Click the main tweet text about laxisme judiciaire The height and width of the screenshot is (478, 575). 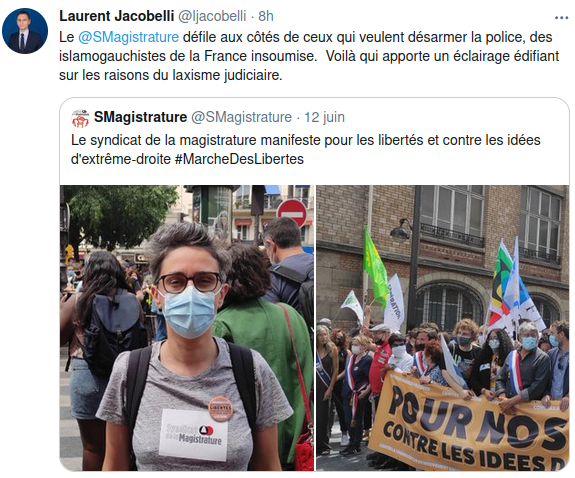[309, 56]
